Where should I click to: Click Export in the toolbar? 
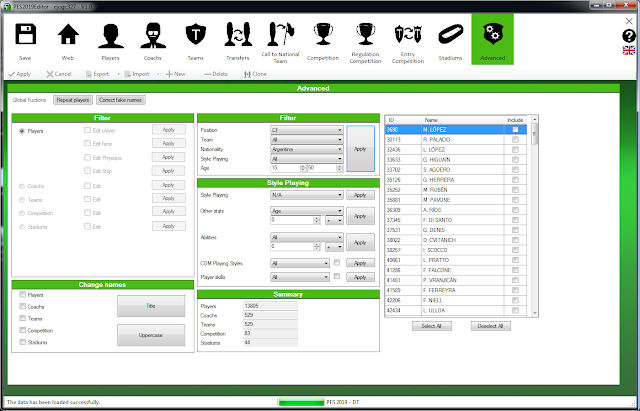97,74
